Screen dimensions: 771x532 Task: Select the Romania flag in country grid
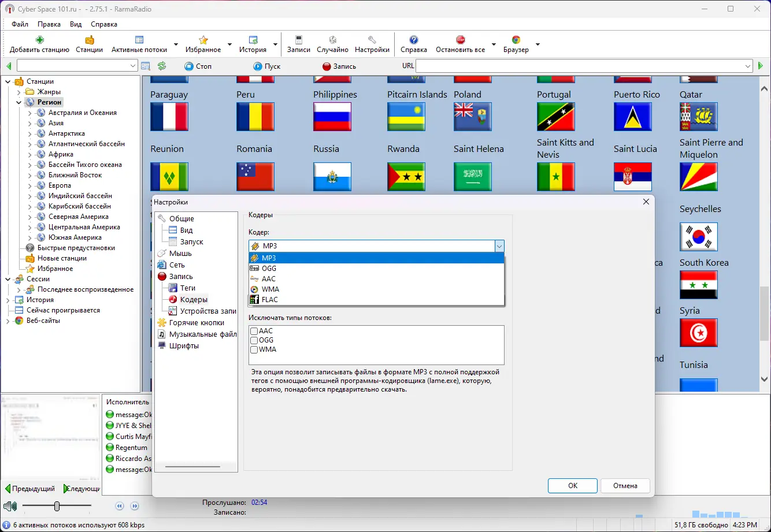click(x=255, y=117)
